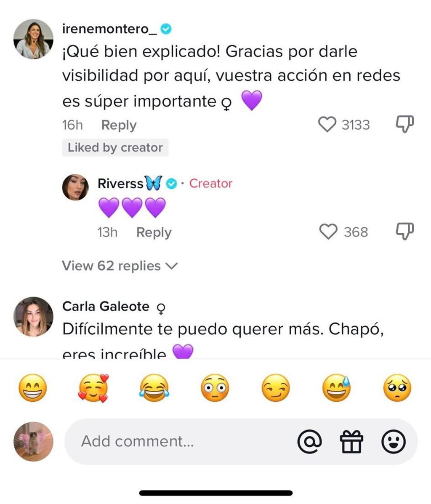Insert the grinning face emoji
Screen dimensions: 431x504
click(33, 387)
